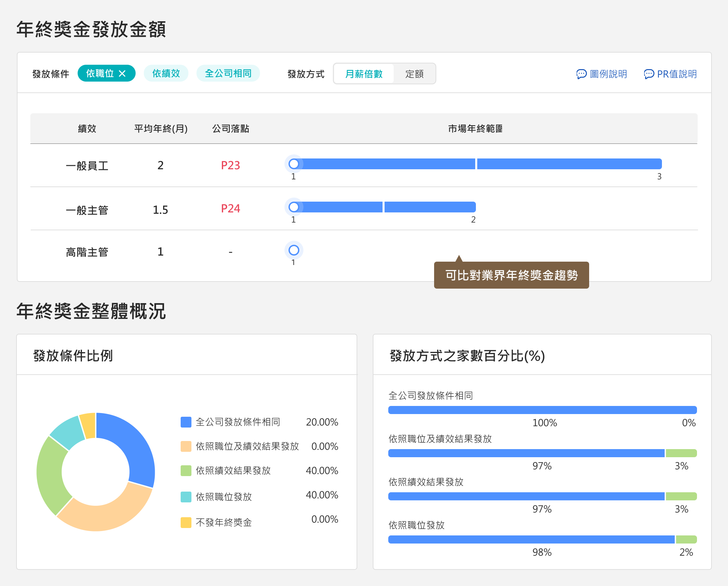This screenshot has height=586, width=728.
Task: Click legend label 依照績效結果發放 in donut legend
Action: [233, 470]
